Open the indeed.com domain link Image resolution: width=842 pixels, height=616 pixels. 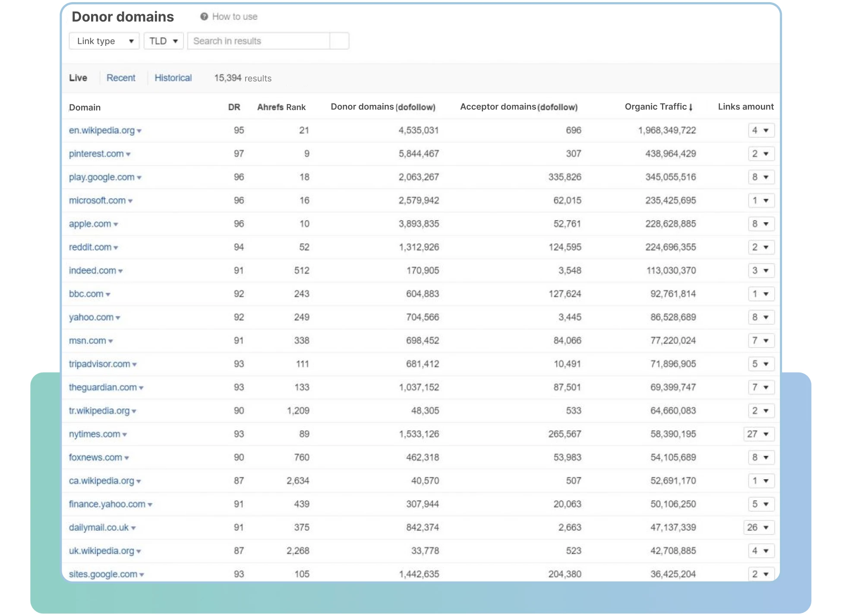(92, 270)
